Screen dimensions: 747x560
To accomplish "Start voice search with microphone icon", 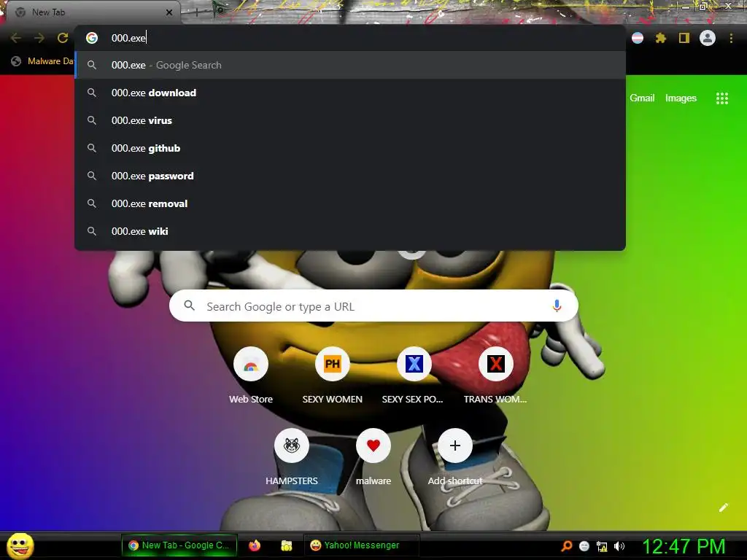I will (557, 306).
